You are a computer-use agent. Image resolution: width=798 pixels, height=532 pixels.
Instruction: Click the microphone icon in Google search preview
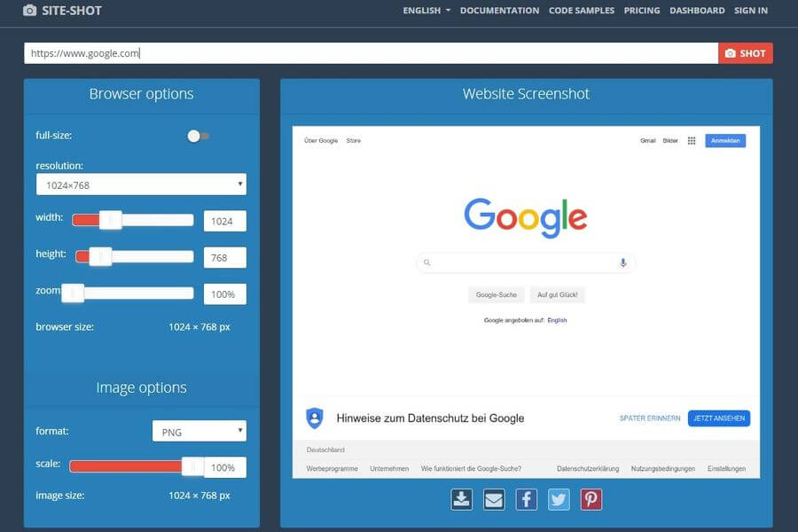point(623,262)
